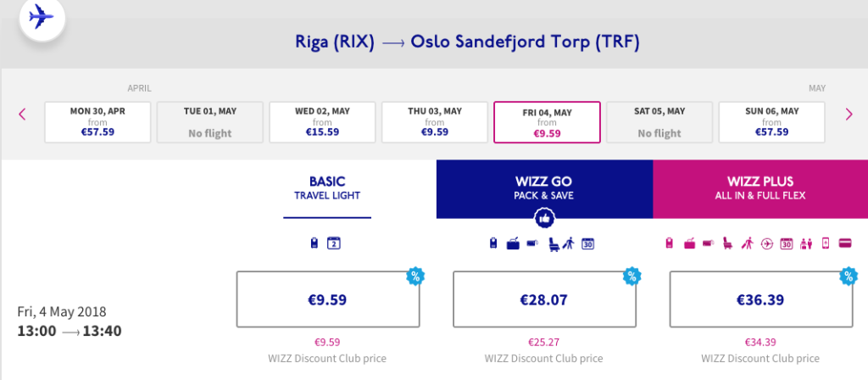This screenshot has height=380, width=868.
Task: Click the credit card icon under WIZZ PLUS
Action: [x=844, y=244]
